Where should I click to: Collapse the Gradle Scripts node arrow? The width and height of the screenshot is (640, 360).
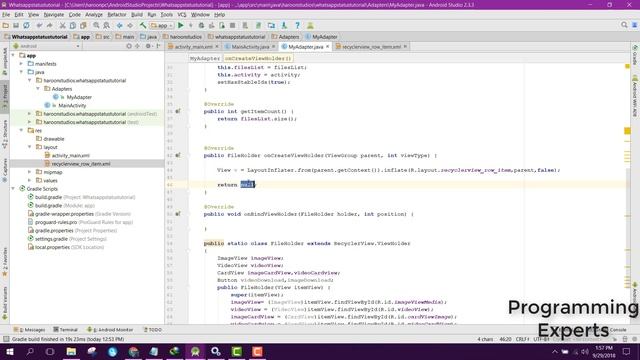coord(13,189)
